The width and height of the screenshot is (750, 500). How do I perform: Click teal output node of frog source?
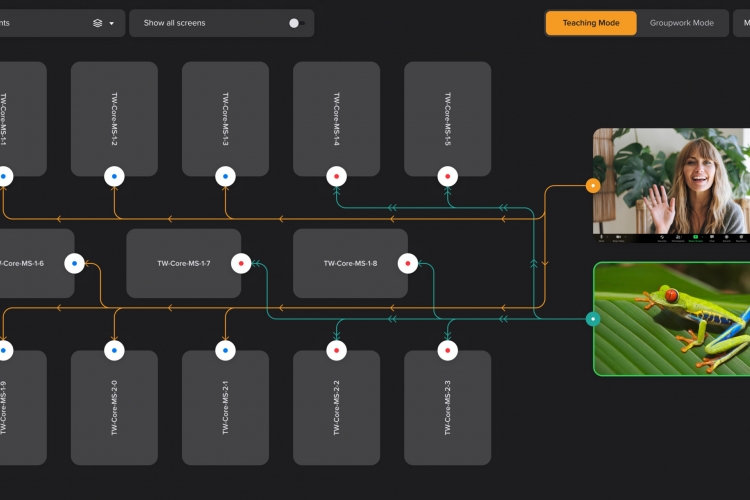593,319
